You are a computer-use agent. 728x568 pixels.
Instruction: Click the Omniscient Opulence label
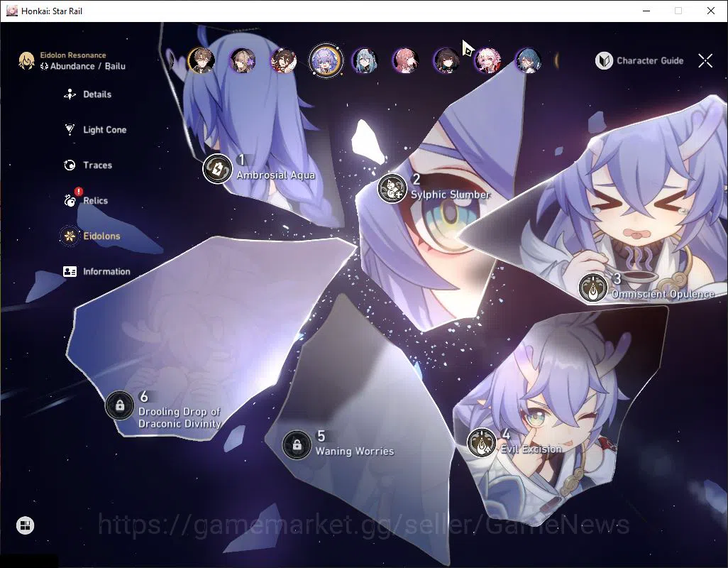(663, 294)
